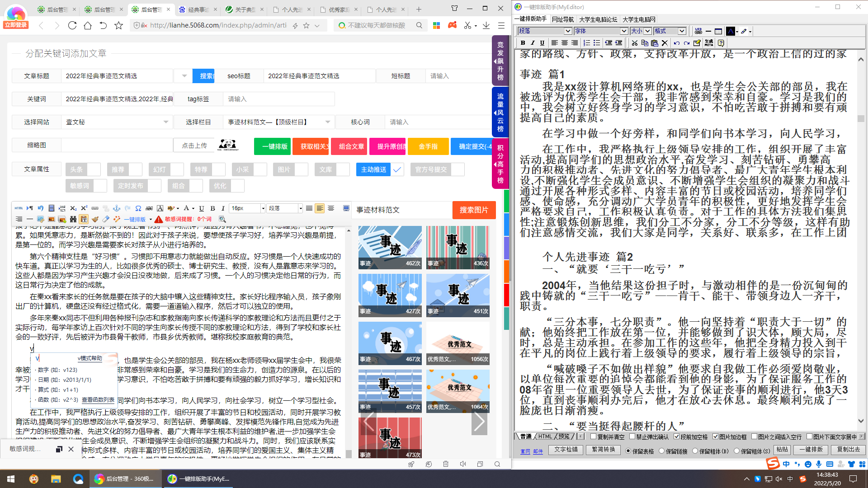Click the 短标题 input field
This screenshot has height=488, width=868.
458,76
